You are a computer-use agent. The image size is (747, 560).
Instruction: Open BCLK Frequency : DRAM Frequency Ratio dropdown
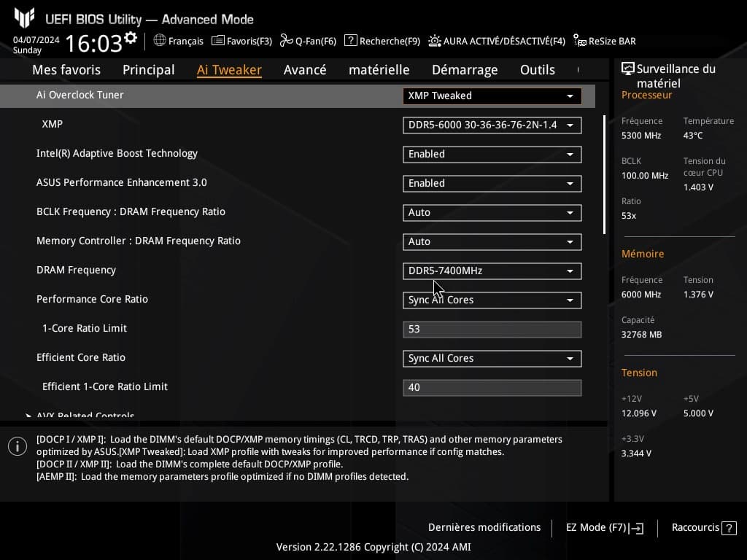[x=492, y=212]
